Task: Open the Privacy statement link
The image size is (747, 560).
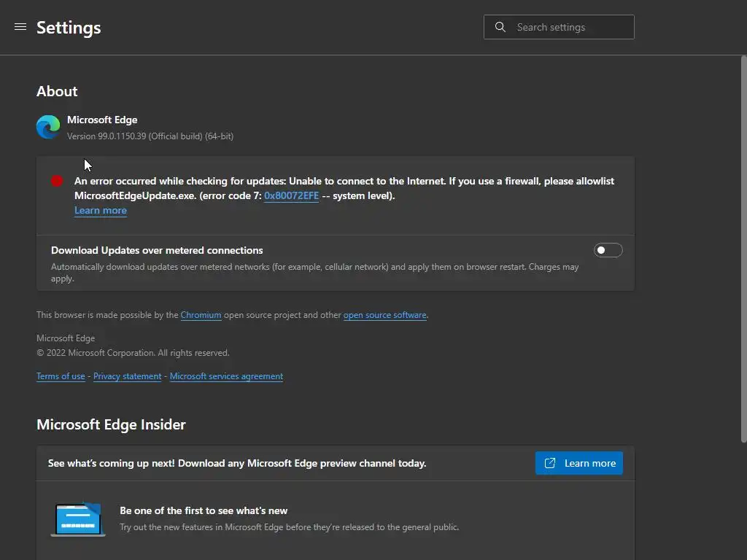Action: coord(127,376)
